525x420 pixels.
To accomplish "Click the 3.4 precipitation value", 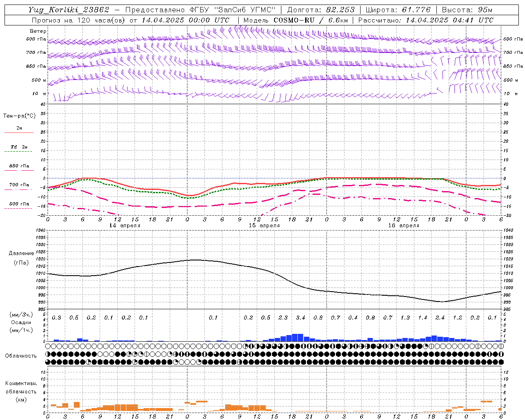I will coord(301,318).
